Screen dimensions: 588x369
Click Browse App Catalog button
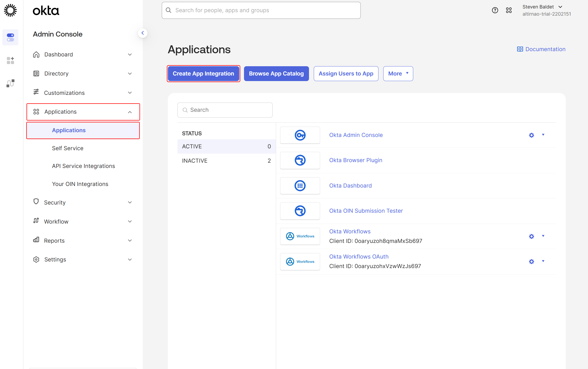(276, 74)
